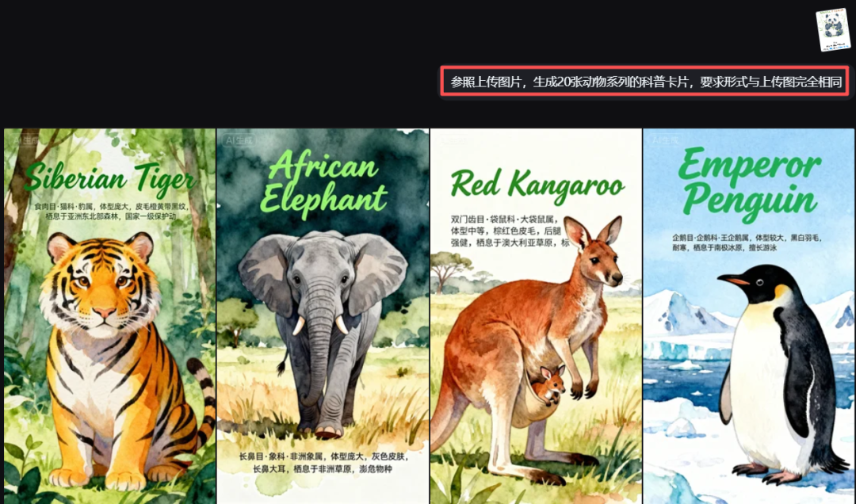The image size is (856, 504).
Task: Open the uploaded panda reference image thumbnail
Action: tap(833, 30)
